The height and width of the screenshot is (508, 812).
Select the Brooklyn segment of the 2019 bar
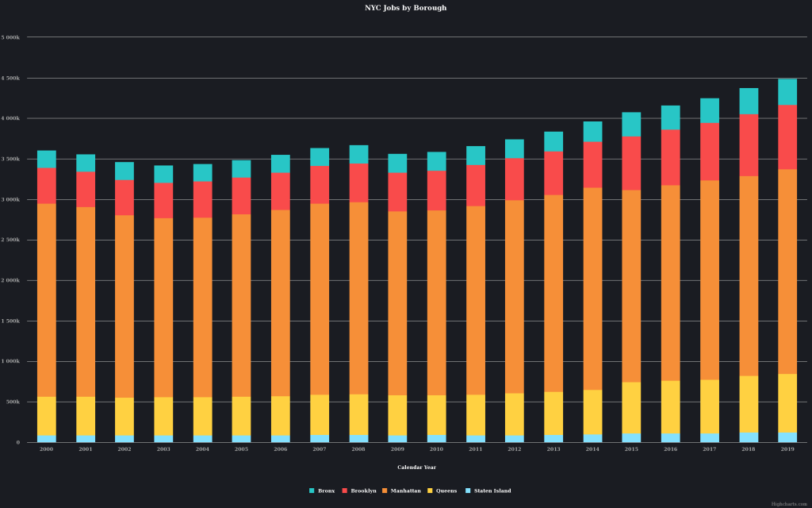pyautogui.click(x=787, y=137)
